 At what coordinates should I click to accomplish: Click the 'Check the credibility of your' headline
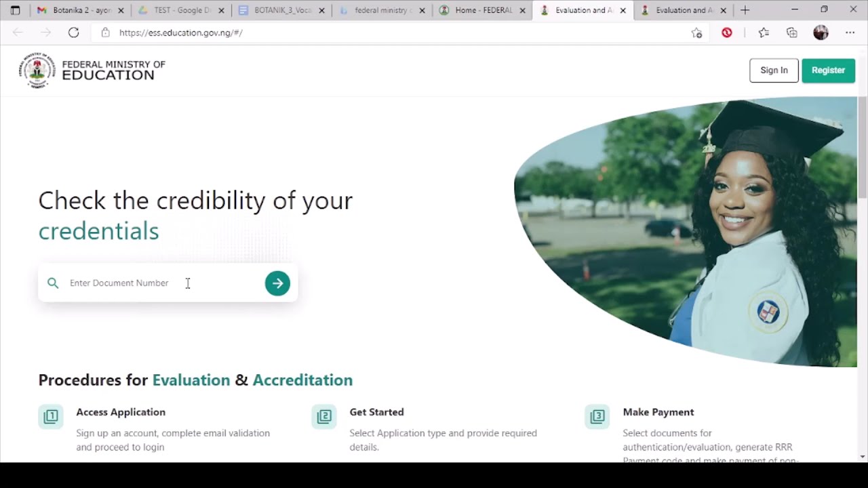click(x=195, y=201)
